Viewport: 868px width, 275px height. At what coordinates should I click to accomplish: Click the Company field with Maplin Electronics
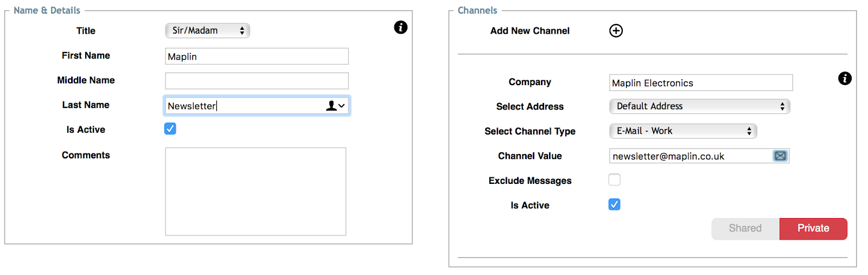701,82
